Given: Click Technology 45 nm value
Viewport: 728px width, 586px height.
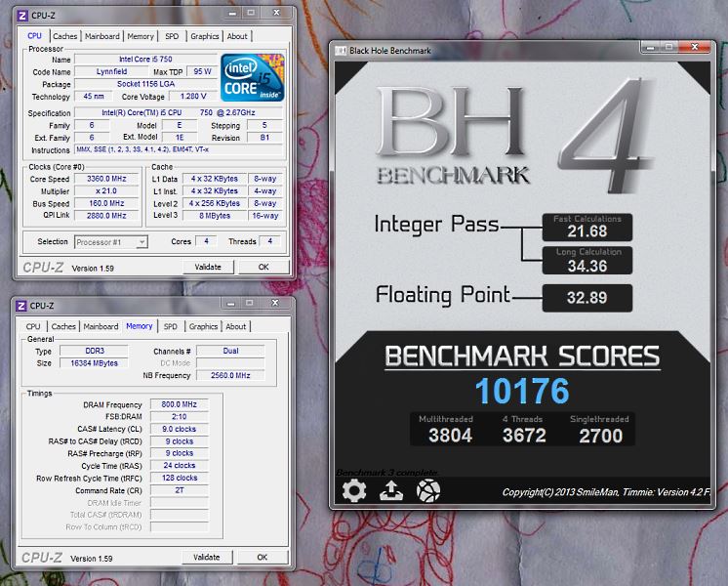Looking at the screenshot, I should click(94, 96).
